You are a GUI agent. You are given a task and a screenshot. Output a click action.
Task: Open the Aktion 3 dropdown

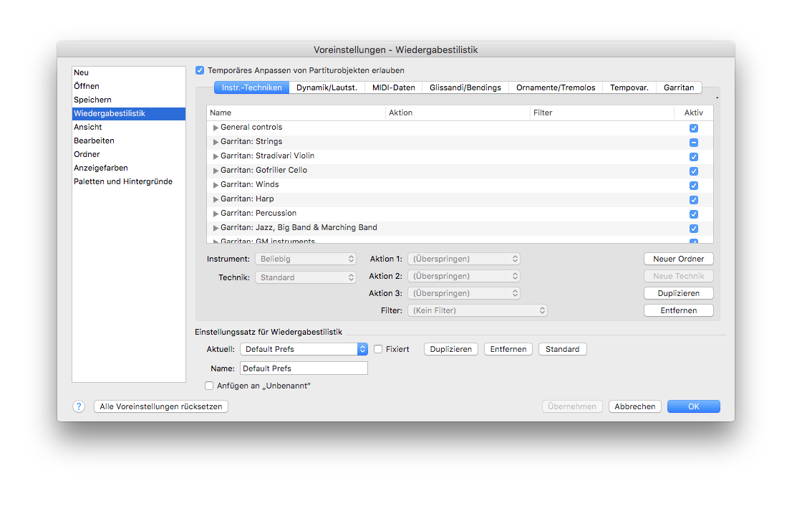(x=464, y=293)
